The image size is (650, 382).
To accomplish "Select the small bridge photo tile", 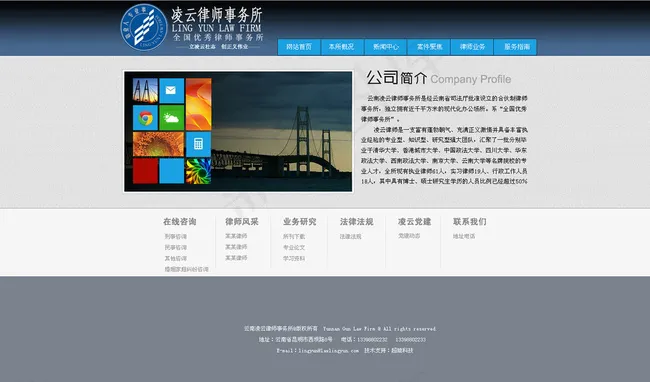I will [x=145, y=90].
